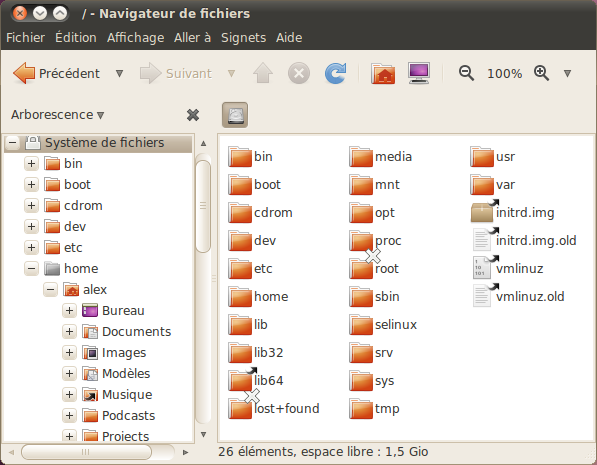Click the tree pane vertical scrollbar handle

(203, 206)
